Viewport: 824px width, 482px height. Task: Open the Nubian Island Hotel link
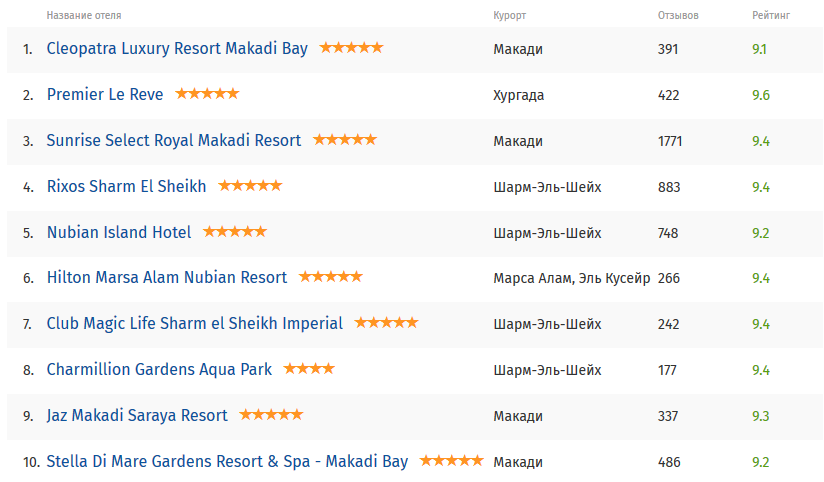tap(119, 232)
